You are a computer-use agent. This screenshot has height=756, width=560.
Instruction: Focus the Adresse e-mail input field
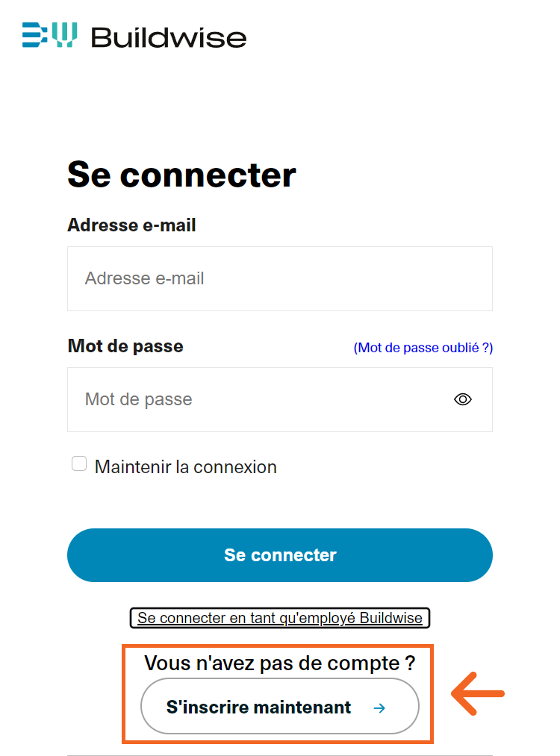[x=279, y=278]
